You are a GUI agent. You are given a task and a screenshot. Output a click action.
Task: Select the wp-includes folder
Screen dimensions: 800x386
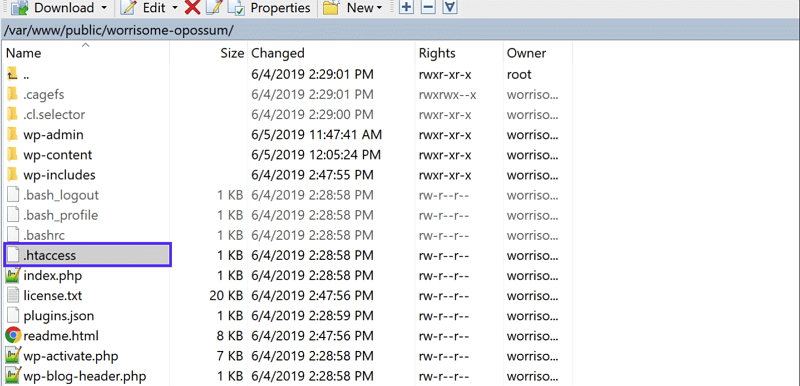pos(59,175)
